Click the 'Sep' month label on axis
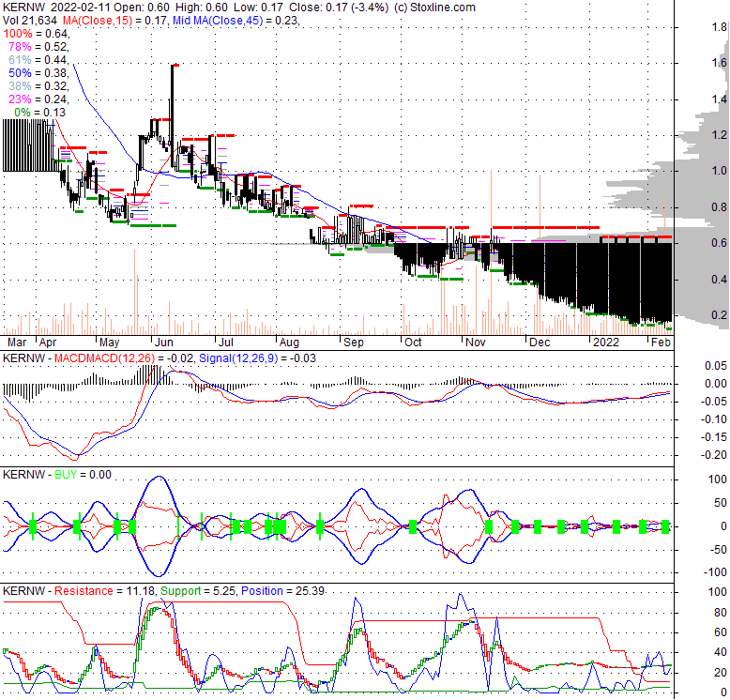The image size is (730, 700). (x=354, y=342)
